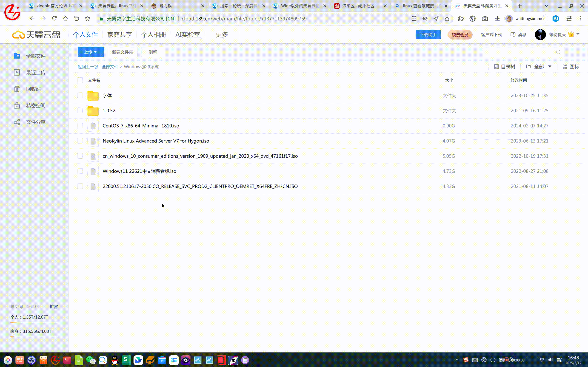This screenshot has width=588, height=367.
Task: Open the extensions puzzle icon
Action: (460, 18)
